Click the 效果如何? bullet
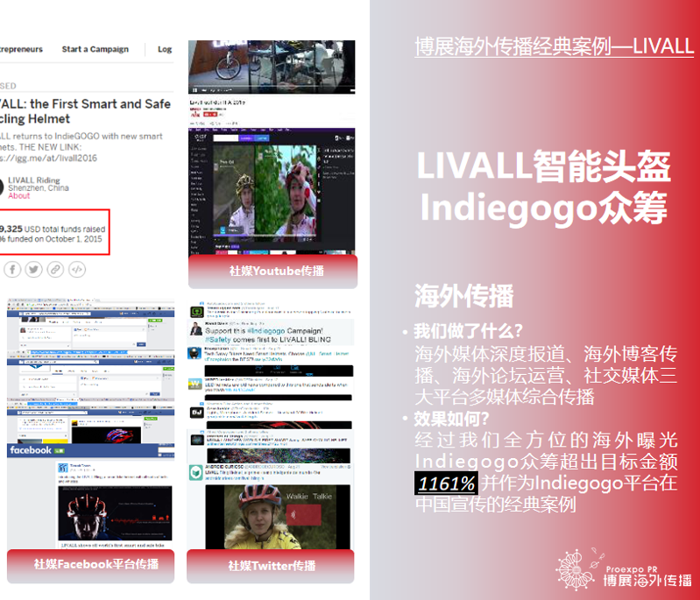Viewport: 700px width, 600px height. point(451,419)
